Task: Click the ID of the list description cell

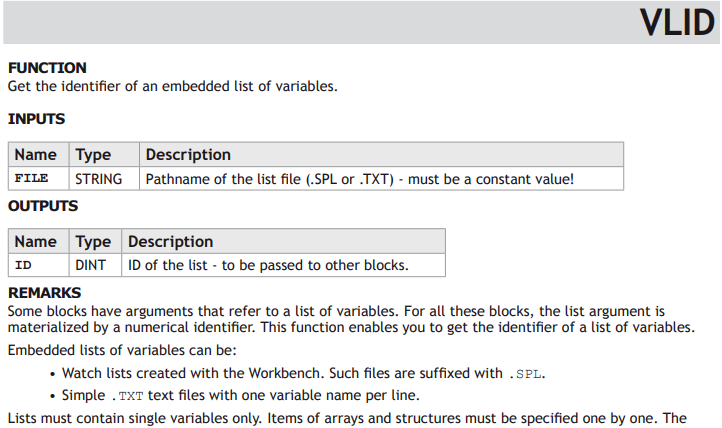Action: [284, 265]
